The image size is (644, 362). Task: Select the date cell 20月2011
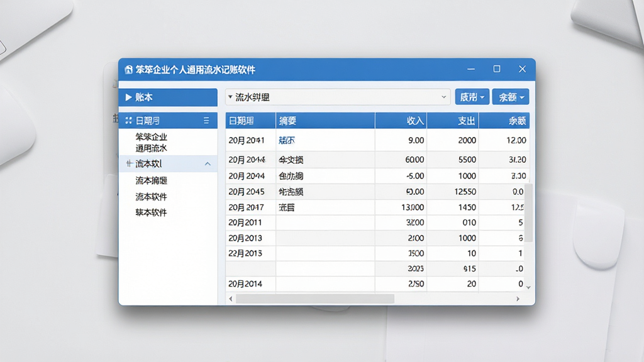[250, 222]
